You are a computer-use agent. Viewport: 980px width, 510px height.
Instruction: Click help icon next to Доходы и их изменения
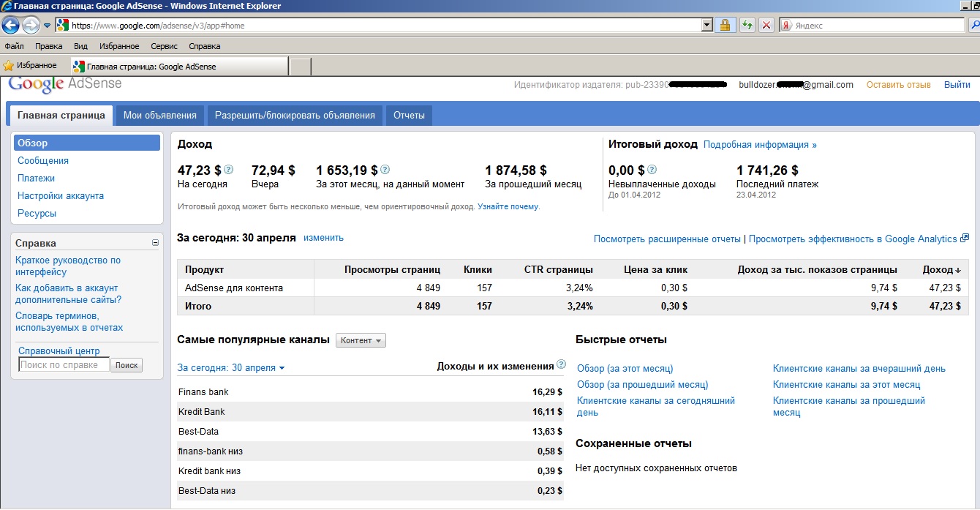click(561, 364)
